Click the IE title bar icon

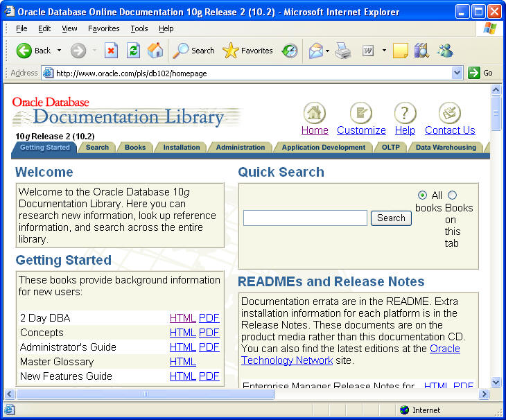[x=10, y=12]
